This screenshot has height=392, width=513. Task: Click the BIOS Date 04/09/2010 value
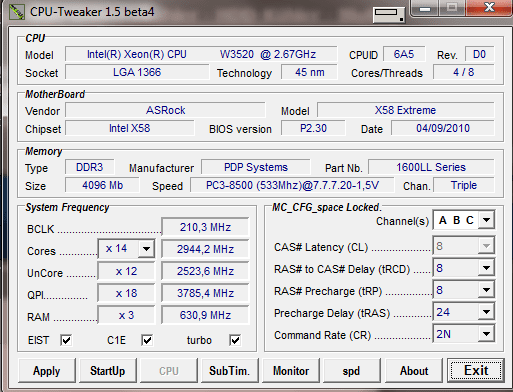[443, 128]
